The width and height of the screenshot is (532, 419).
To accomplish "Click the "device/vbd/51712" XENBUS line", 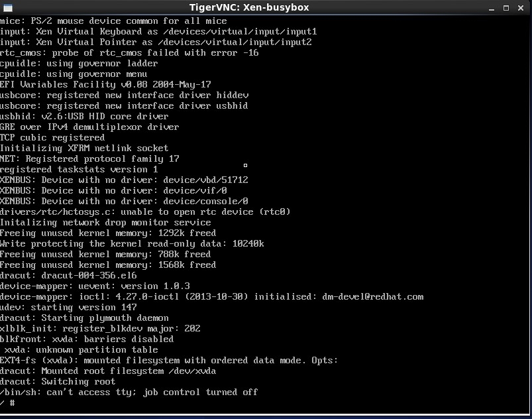I will pos(124,180).
